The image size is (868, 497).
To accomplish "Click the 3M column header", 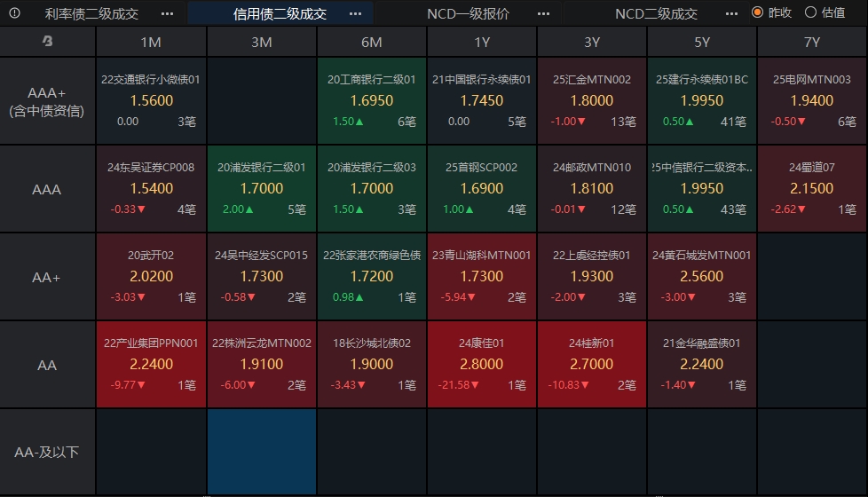I will [x=261, y=42].
